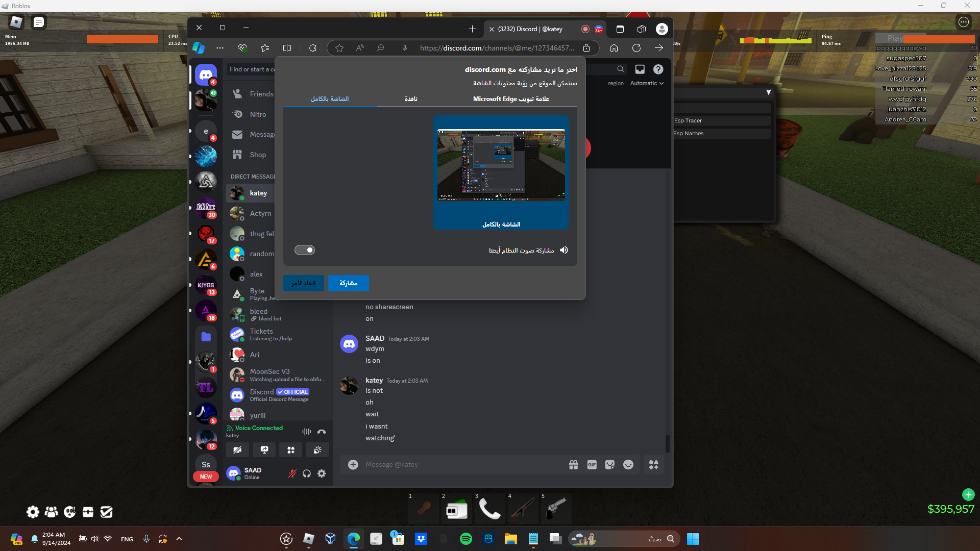Turn on camera in voice panel

click(237, 450)
